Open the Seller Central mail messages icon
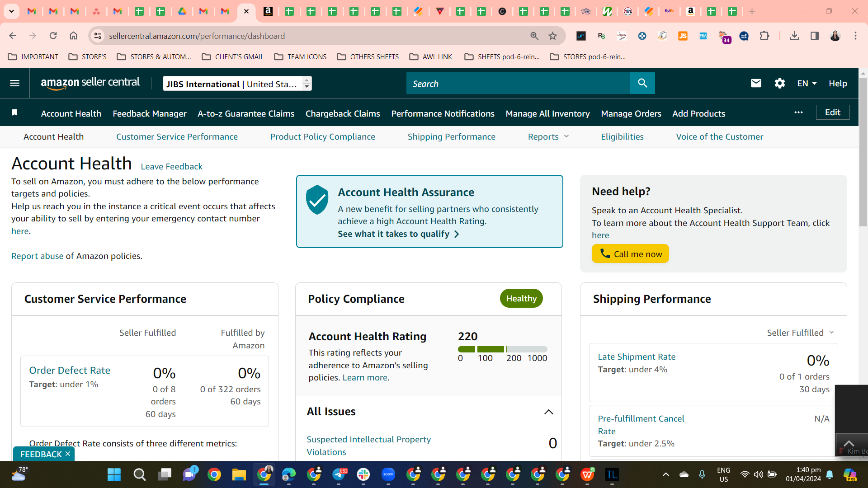The height and width of the screenshot is (488, 868). coord(756,83)
